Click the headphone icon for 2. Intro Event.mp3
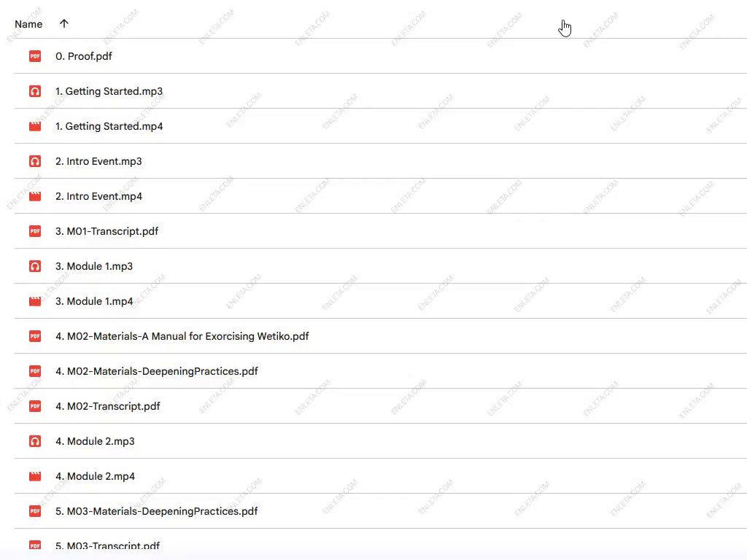The height and width of the screenshot is (560, 747). (x=34, y=161)
